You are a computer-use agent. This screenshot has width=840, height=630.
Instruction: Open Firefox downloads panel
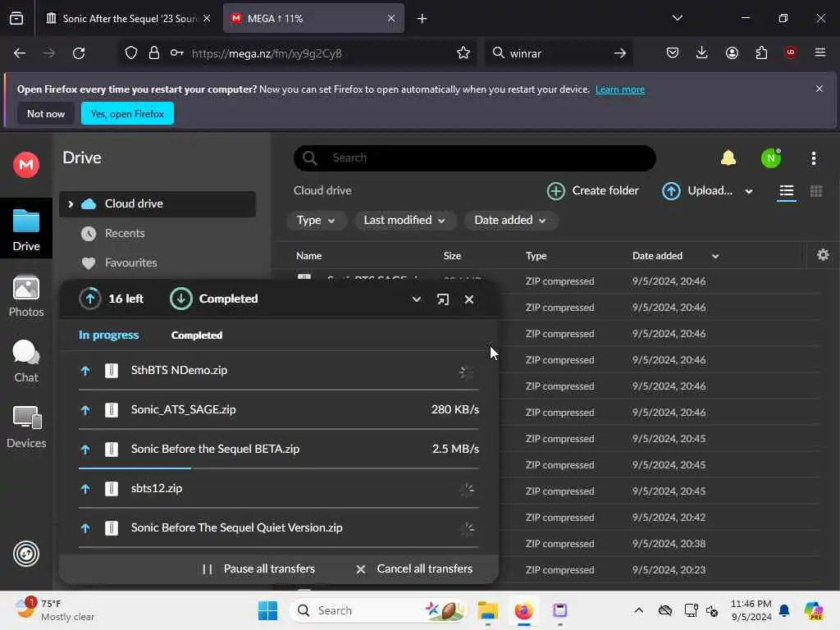click(x=702, y=52)
